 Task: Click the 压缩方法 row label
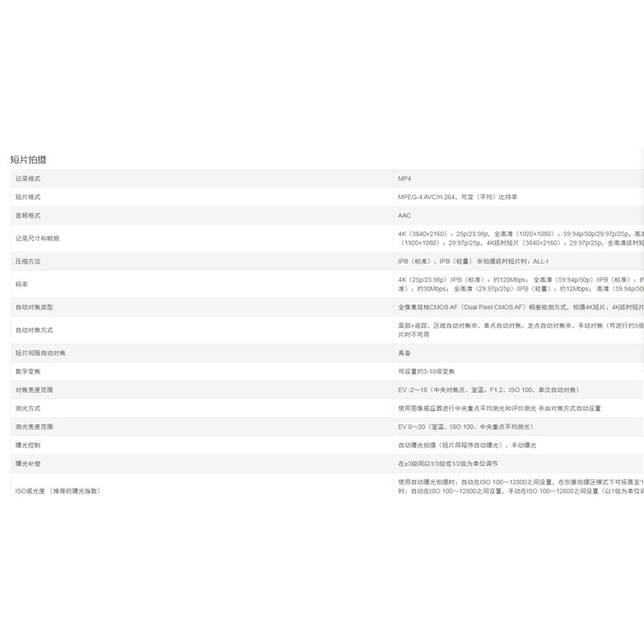[x=27, y=262]
